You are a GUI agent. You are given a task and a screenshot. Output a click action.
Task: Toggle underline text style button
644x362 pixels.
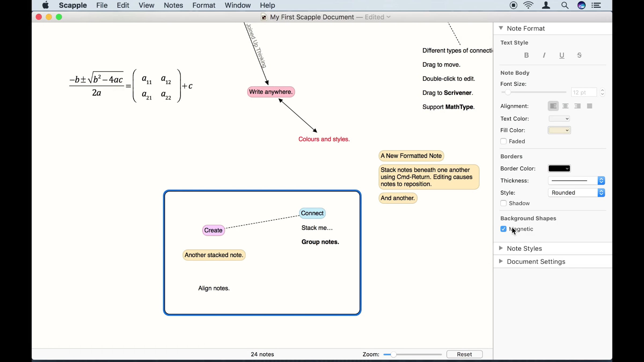562,55
